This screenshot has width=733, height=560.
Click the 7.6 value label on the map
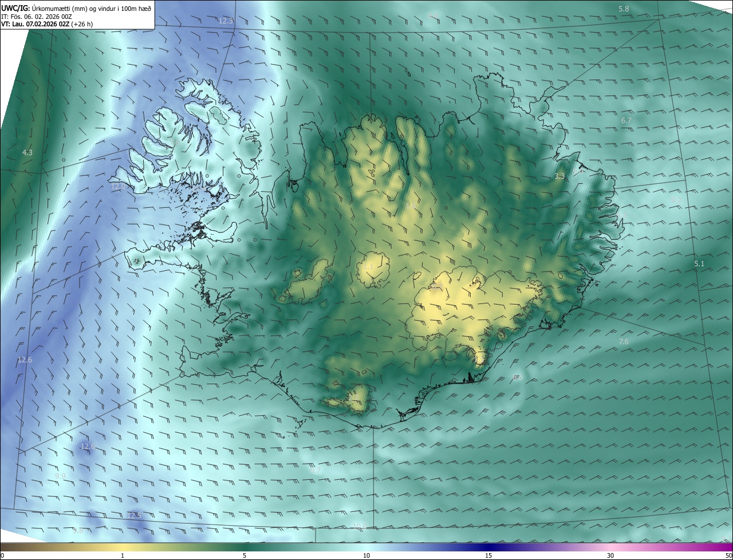[624, 341]
